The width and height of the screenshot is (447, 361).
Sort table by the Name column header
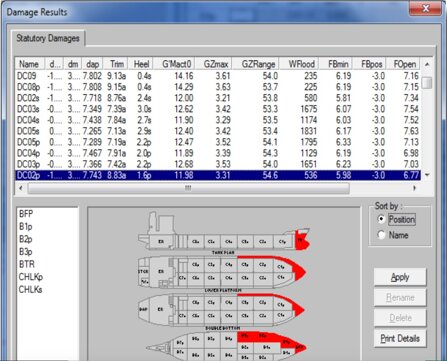(29, 64)
